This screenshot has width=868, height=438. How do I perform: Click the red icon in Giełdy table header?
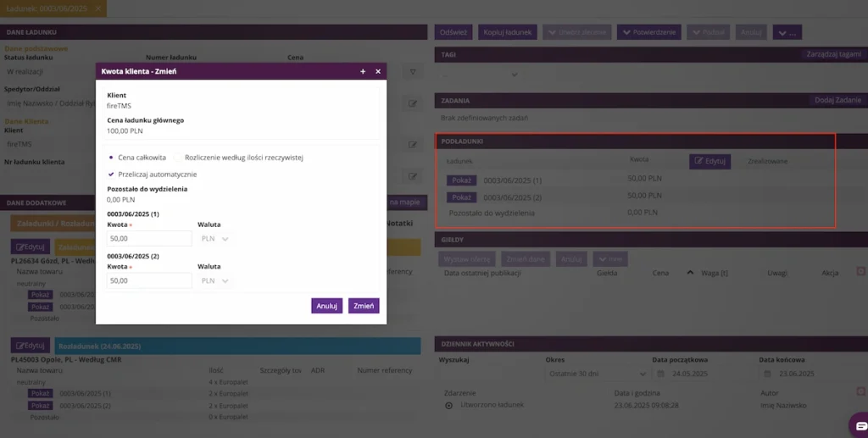pyautogui.click(x=860, y=271)
